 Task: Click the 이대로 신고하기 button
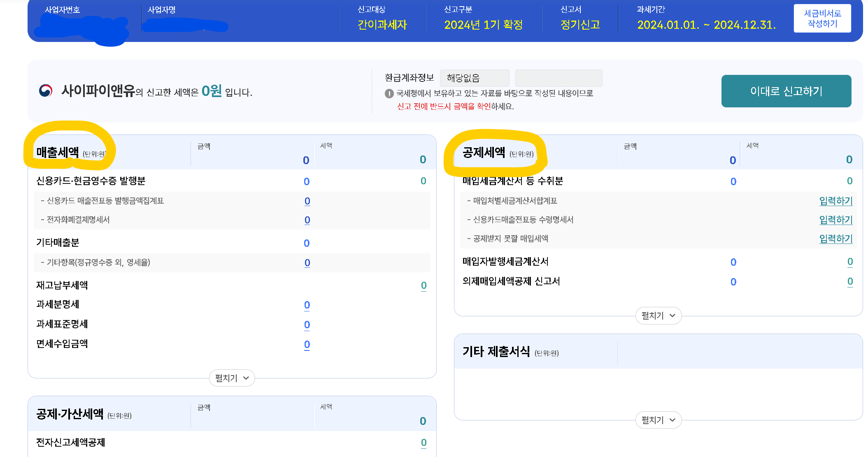(786, 91)
